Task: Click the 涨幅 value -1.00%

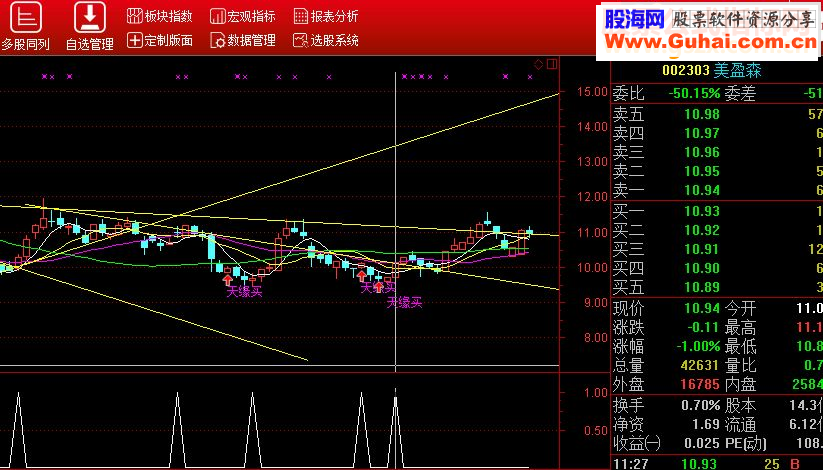Action: pos(698,347)
